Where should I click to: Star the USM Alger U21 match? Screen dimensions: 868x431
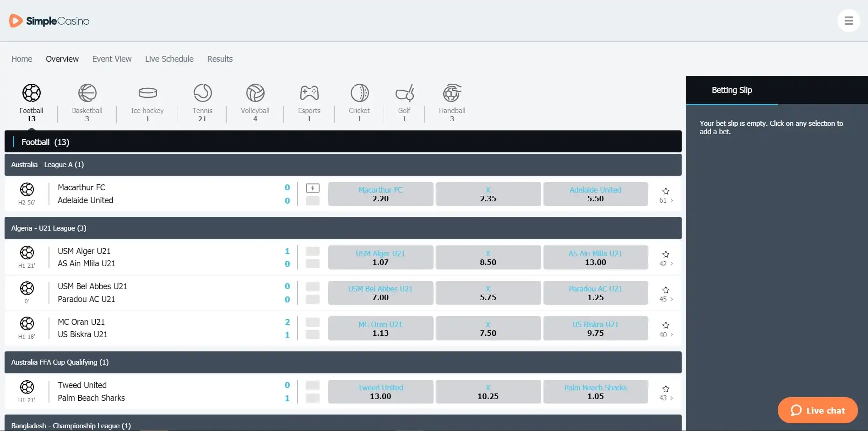point(666,254)
